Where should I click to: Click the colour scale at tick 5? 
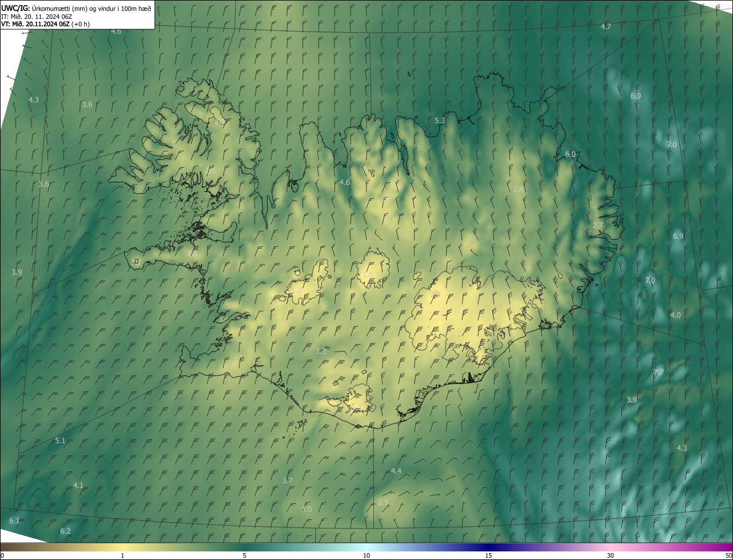[245, 556]
